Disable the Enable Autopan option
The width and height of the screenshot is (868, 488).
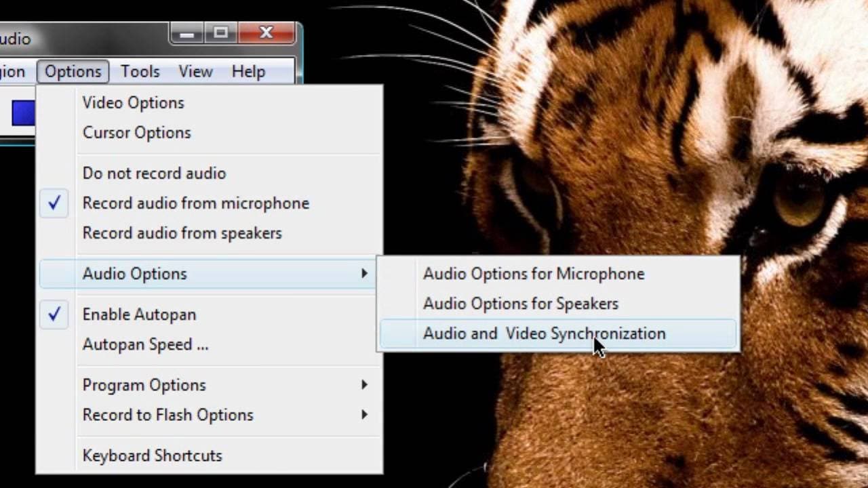point(138,314)
